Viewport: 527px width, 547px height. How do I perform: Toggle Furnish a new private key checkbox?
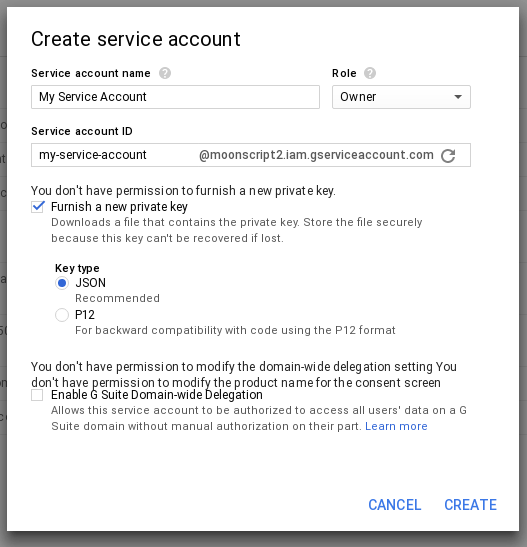[x=38, y=207]
